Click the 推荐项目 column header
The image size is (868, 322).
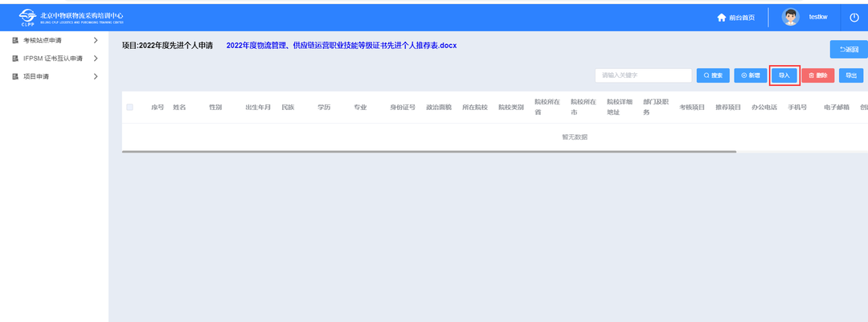coord(728,108)
